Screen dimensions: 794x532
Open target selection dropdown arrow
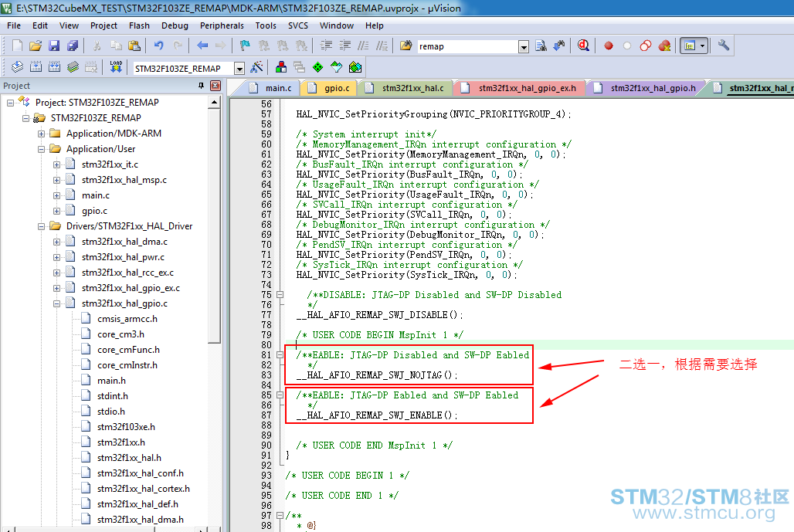click(239, 69)
